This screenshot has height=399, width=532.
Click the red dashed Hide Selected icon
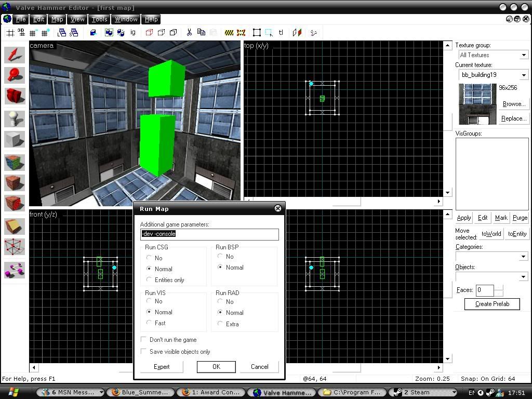(x=149, y=33)
